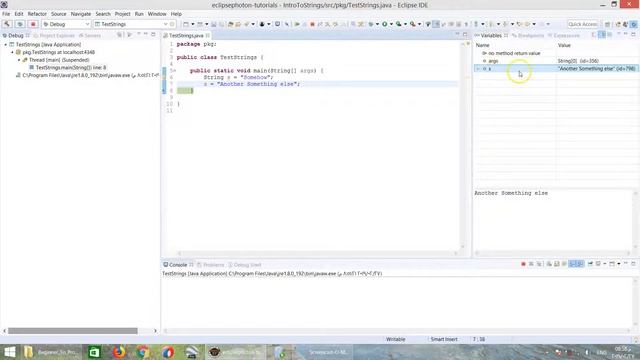Click the Smart Insert status bar entry

(x=444, y=340)
